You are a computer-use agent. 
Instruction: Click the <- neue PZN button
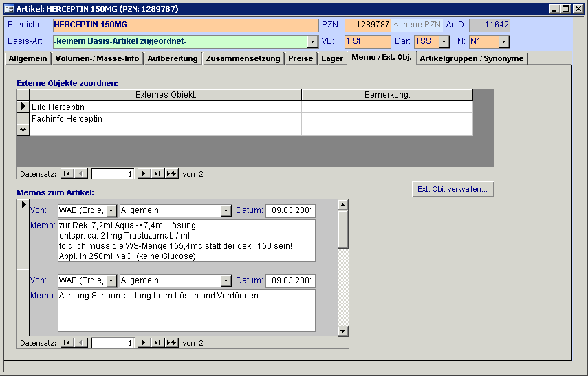[x=417, y=25]
